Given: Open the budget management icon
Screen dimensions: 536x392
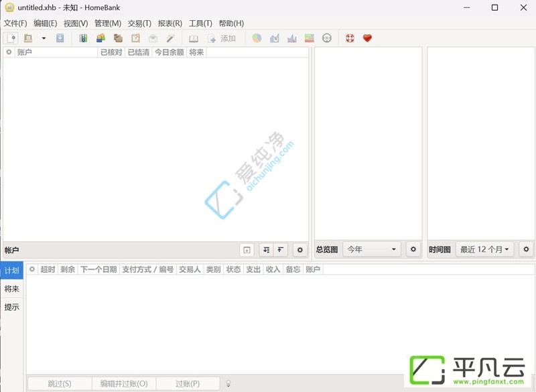Looking at the screenshot, I should click(153, 38).
